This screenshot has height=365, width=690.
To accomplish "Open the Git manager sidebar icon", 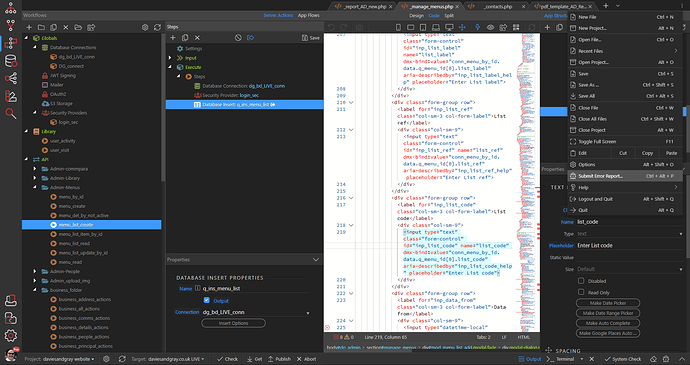I will tap(11, 25).
